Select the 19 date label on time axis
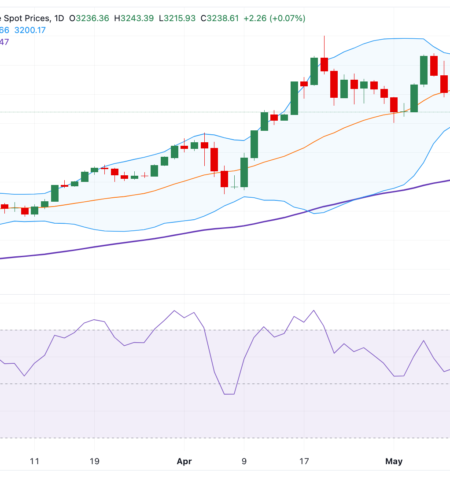The image size is (450, 495). click(x=94, y=461)
